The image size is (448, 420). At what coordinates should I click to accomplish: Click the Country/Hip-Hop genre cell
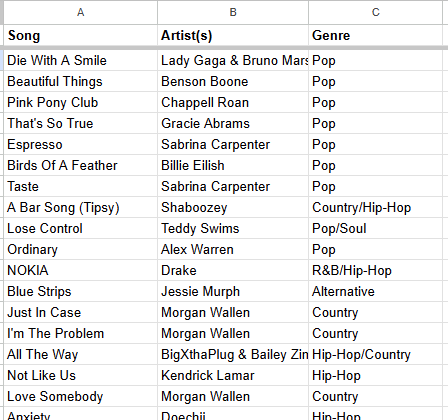pos(376,207)
